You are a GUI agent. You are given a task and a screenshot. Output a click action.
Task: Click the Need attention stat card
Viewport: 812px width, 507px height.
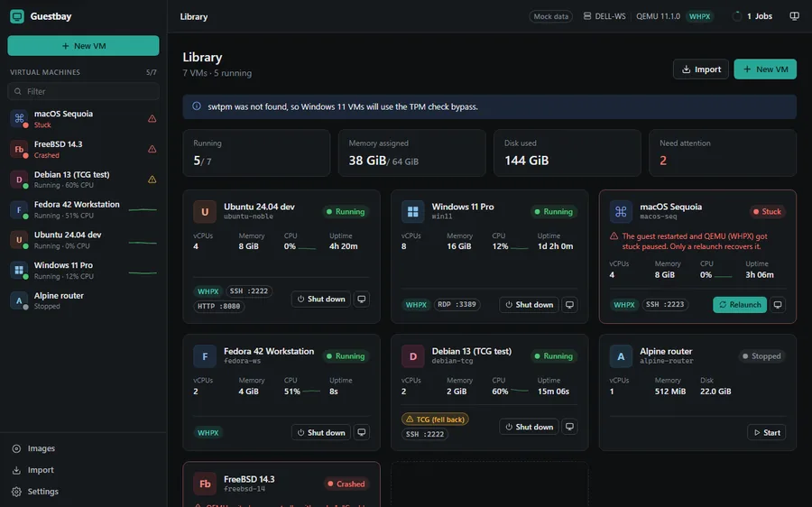(x=723, y=152)
